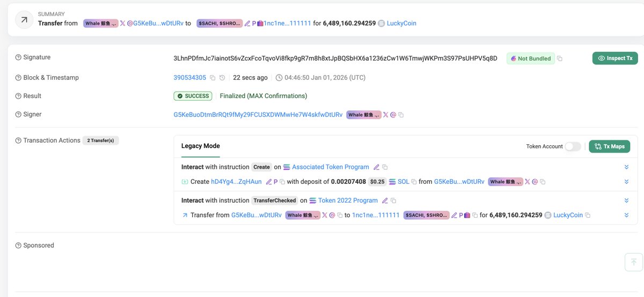644x297 pixels.
Task: Click the help icon beside Signature
Action: click(x=18, y=57)
